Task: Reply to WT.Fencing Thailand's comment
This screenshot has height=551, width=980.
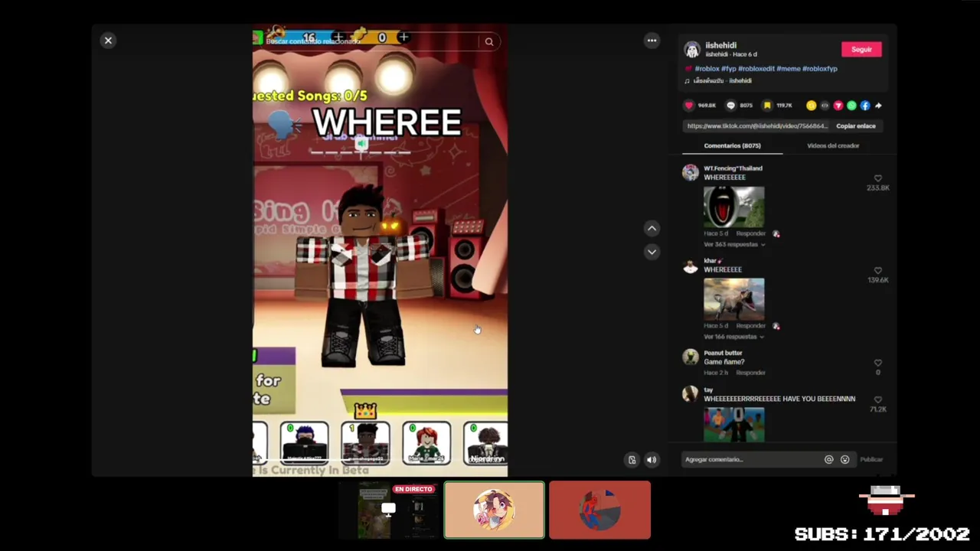Action: coord(750,233)
